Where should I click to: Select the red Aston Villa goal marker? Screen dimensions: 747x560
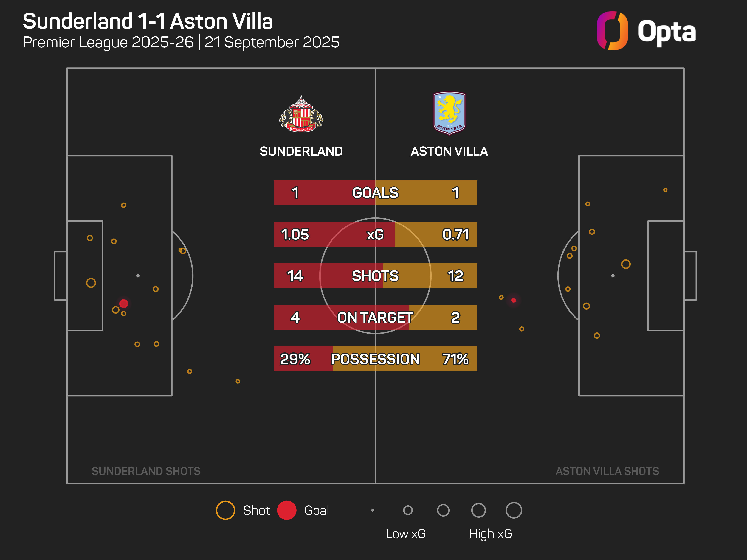[x=513, y=300]
